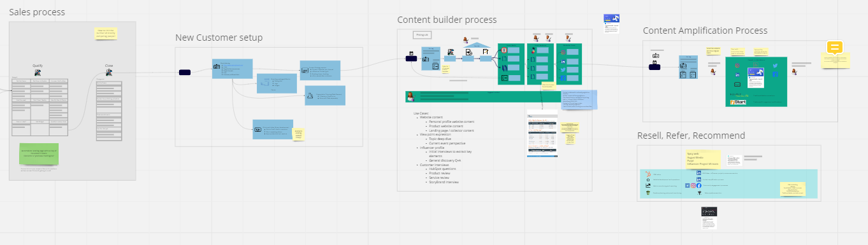The width and height of the screenshot is (868, 245).
Task: Select the 'Influencer profile' bullet
Action: (x=432, y=148)
